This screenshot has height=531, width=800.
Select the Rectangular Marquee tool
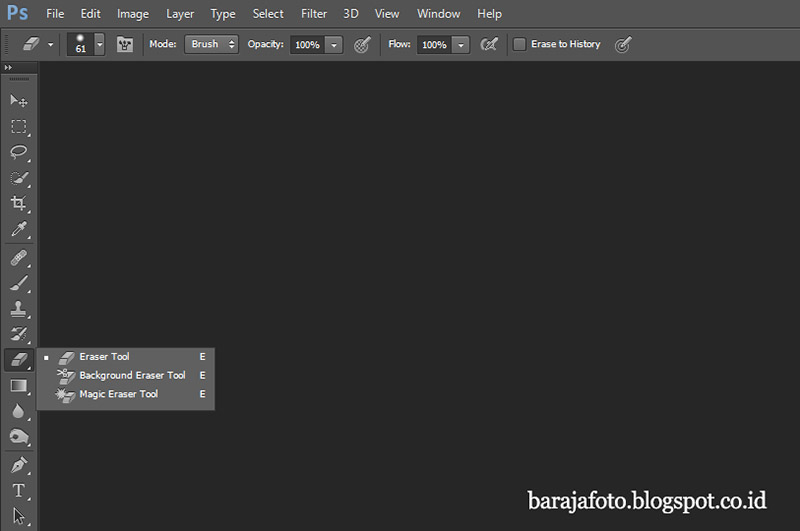(19, 127)
